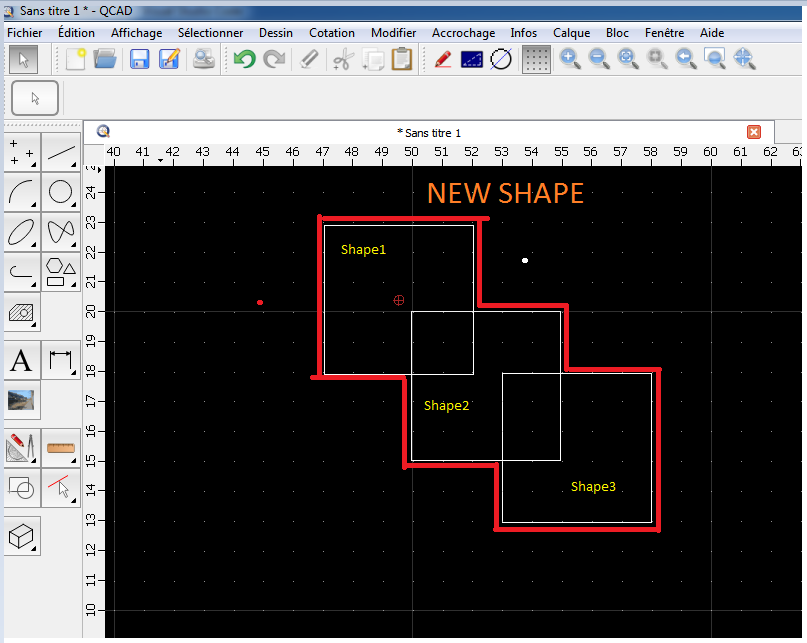Open the Circle tools
Viewport: 807px width, 643px height.
pos(61,192)
